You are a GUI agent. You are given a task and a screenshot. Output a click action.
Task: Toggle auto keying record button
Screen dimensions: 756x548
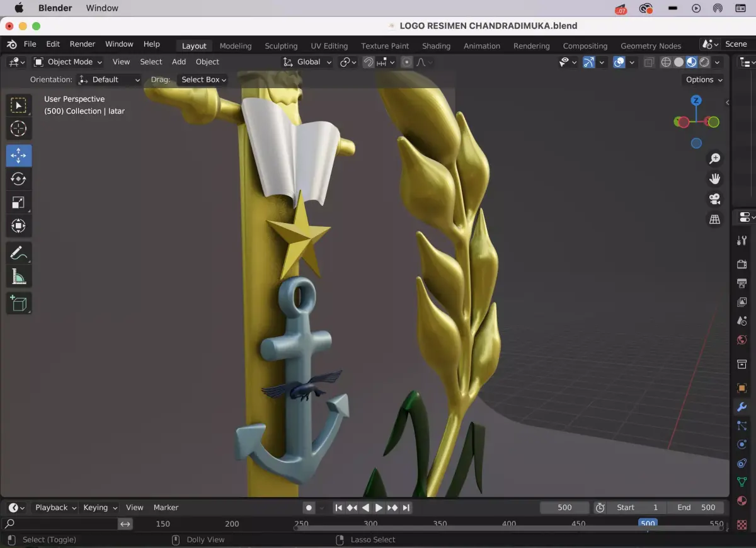point(309,508)
